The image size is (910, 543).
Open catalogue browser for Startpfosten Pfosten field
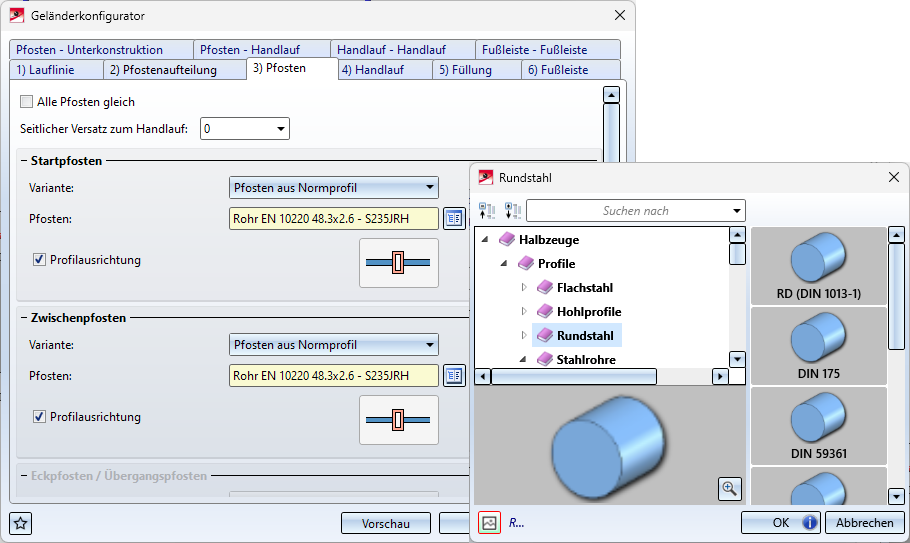tap(454, 219)
